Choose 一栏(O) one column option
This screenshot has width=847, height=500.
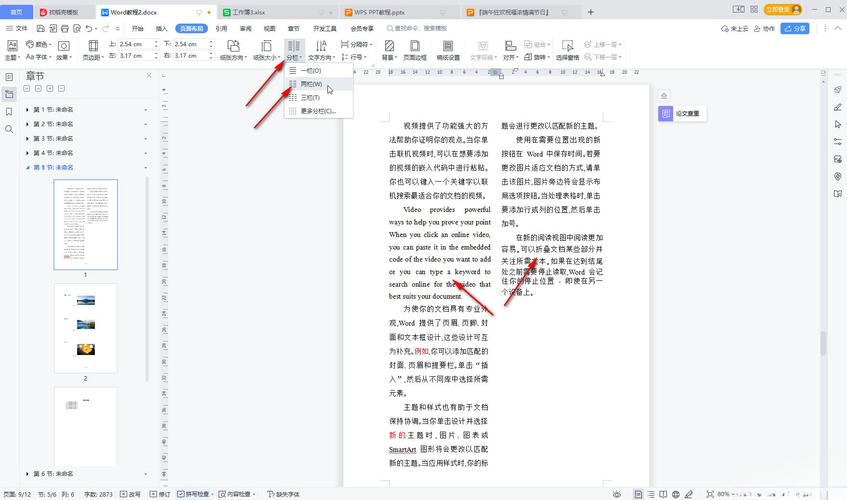[319, 71]
